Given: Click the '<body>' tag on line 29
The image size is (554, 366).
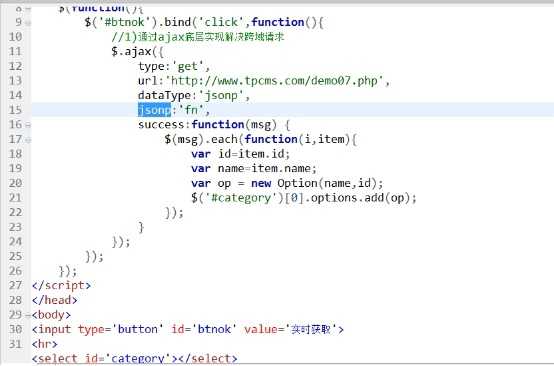Looking at the screenshot, I should click(x=51, y=315).
